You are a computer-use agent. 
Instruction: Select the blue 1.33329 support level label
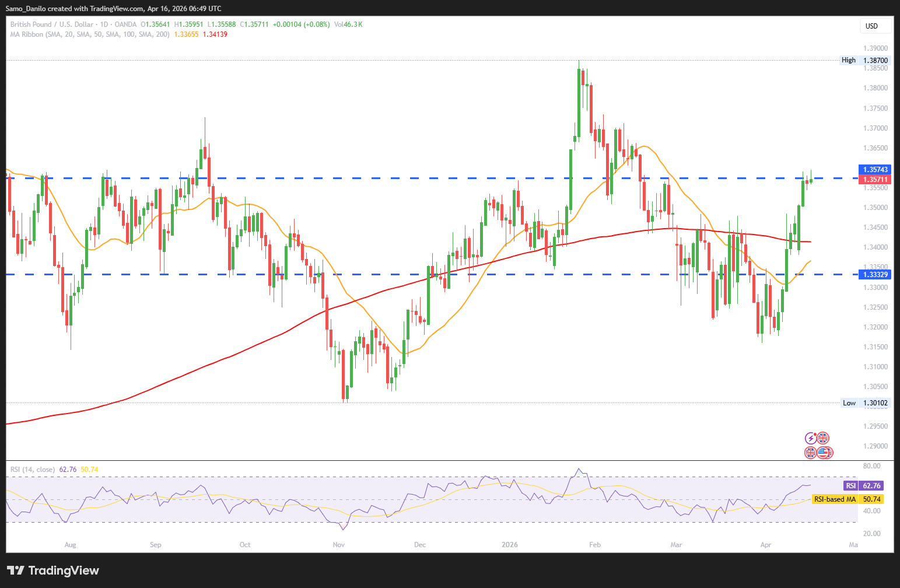875,275
